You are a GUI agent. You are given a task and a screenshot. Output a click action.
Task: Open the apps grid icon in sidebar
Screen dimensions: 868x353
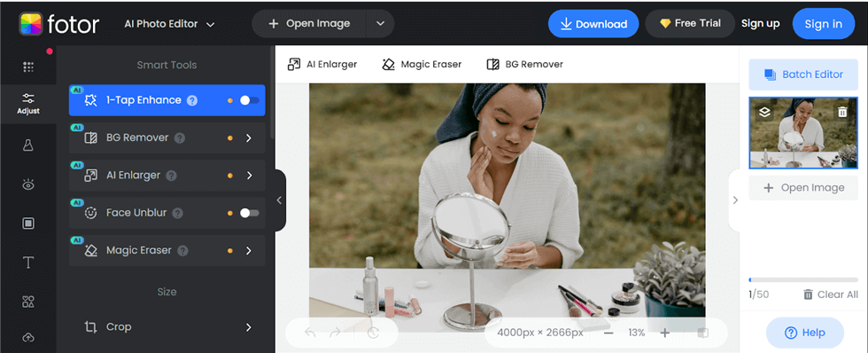tap(28, 67)
